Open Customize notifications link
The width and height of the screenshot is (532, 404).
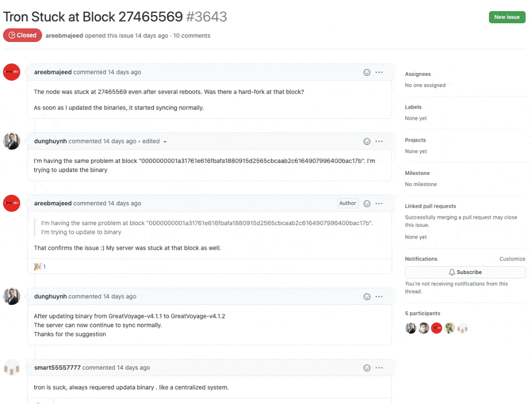coord(512,259)
